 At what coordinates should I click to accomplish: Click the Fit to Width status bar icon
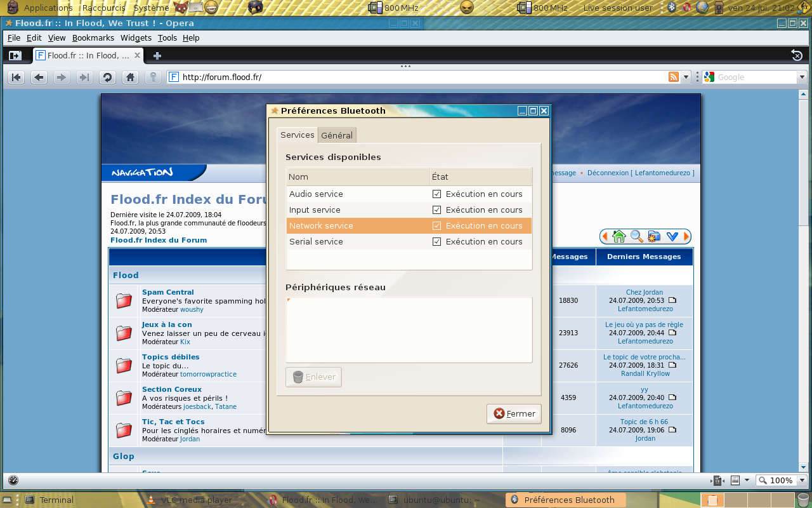click(717, 481)
